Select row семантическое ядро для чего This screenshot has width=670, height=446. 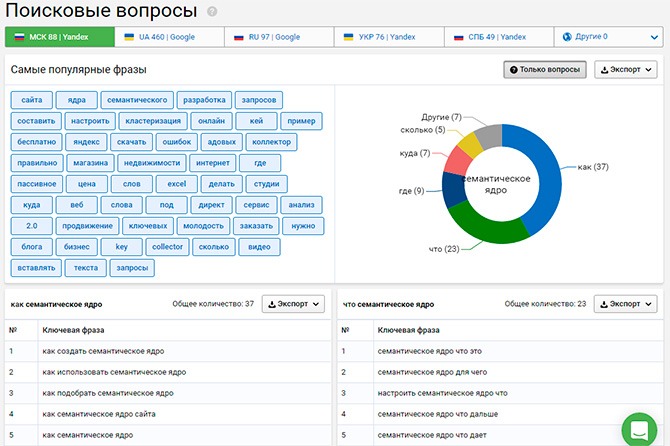(x=500, y=372)
